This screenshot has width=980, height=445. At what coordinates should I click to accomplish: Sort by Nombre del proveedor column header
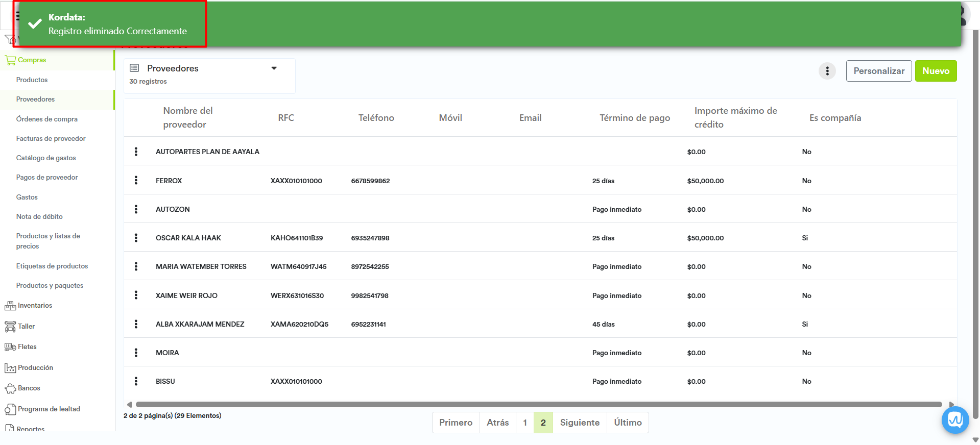[188, 117]
